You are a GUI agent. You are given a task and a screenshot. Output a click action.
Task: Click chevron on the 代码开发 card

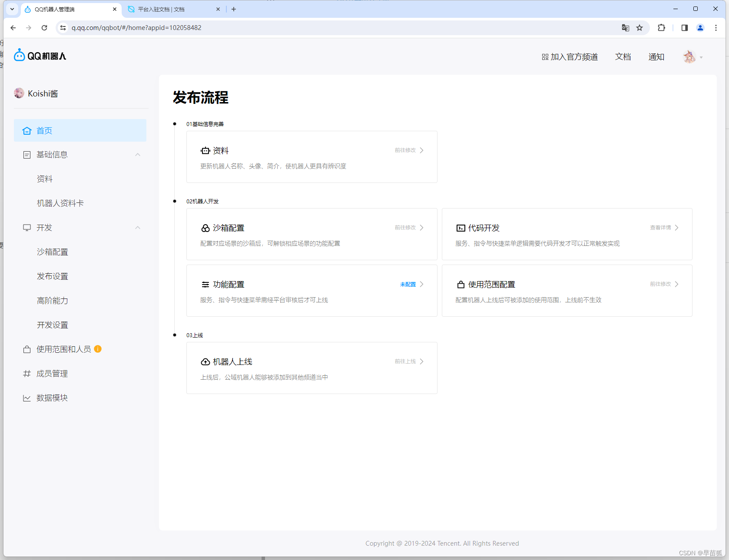point(676,228)
